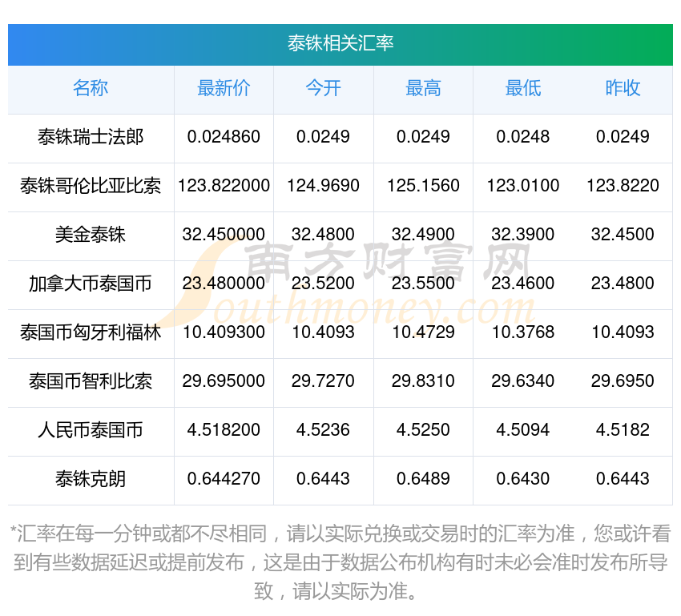Screen dimensions: 681x616
Task: Click the low value 32.3900
Action: [x=523, y=235]
